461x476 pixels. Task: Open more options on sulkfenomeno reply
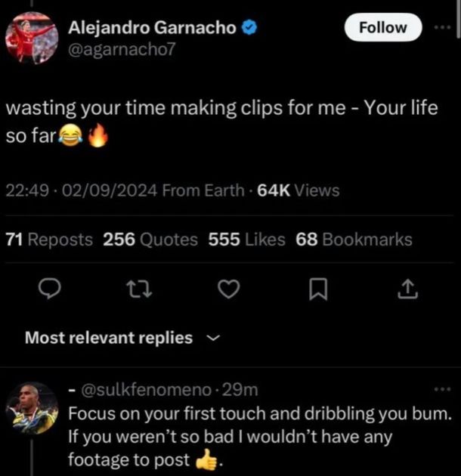click(442, 389)
